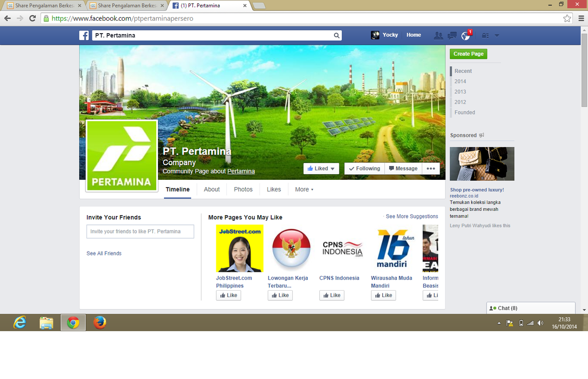588x379 pixels.
Task: Click the browser Forward arrow
Action: [x=20, y=18]
